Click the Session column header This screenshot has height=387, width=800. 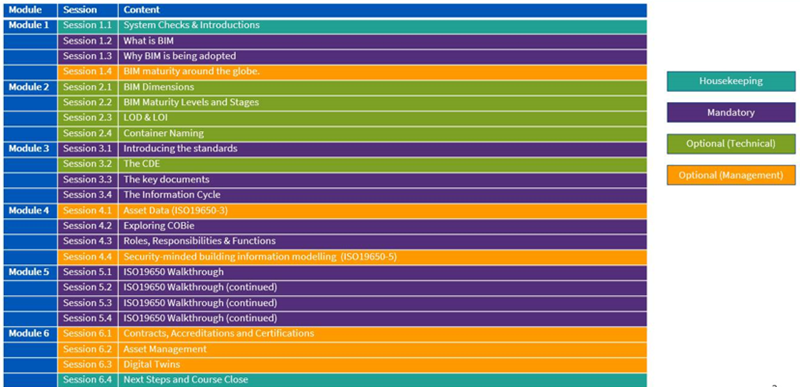point(88,10)
